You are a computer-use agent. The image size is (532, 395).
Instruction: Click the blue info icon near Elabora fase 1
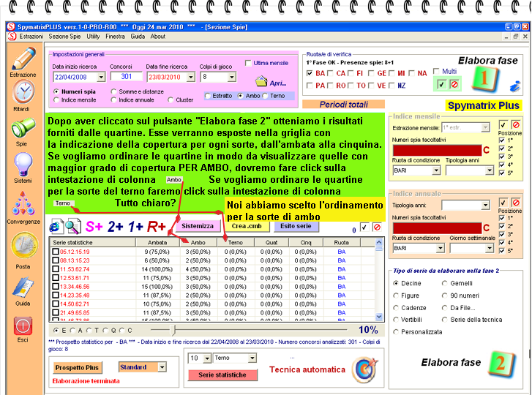pyautogui.click(x=515, y=86)
